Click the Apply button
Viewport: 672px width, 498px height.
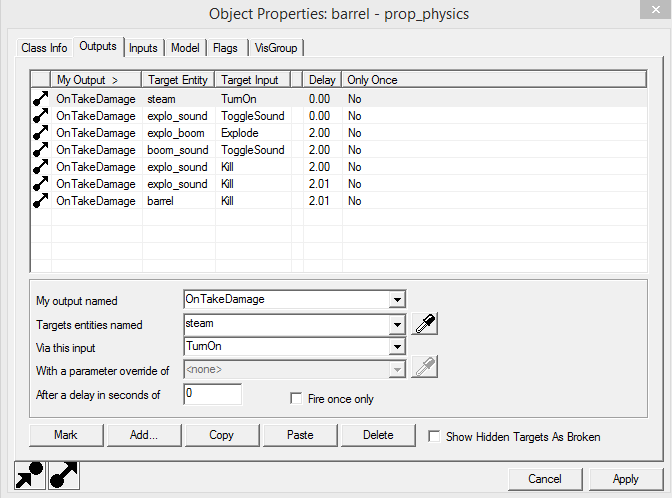coord(626,479)
